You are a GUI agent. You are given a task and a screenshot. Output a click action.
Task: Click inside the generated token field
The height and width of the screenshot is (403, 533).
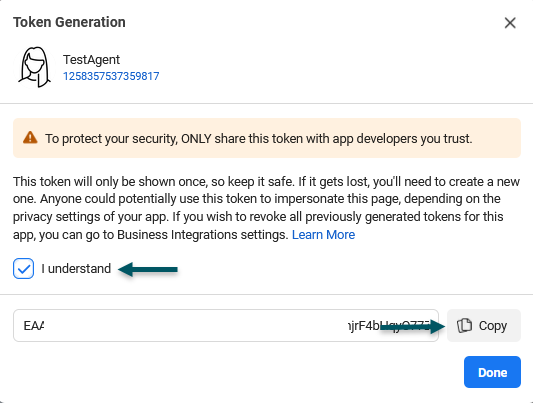(x=226, y=326)
